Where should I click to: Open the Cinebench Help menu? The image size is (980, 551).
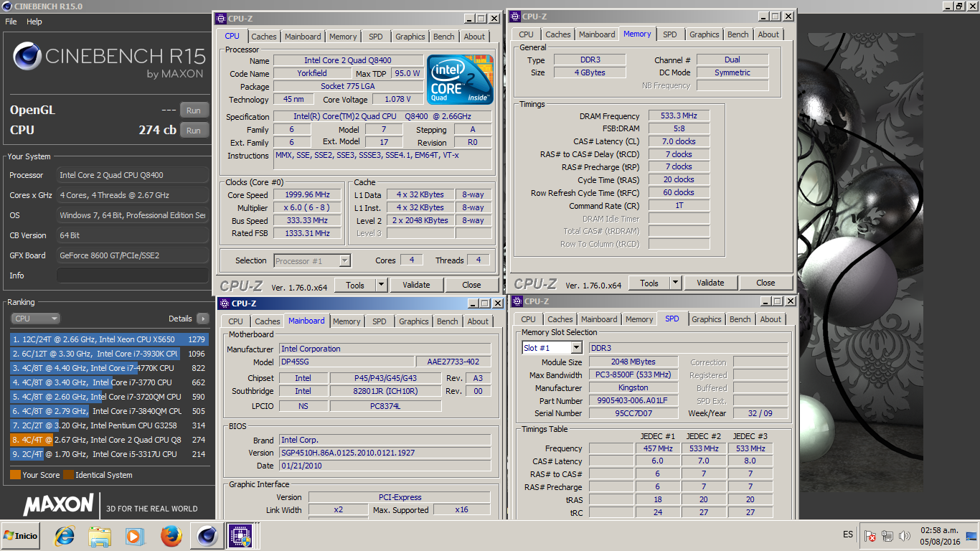34,22
